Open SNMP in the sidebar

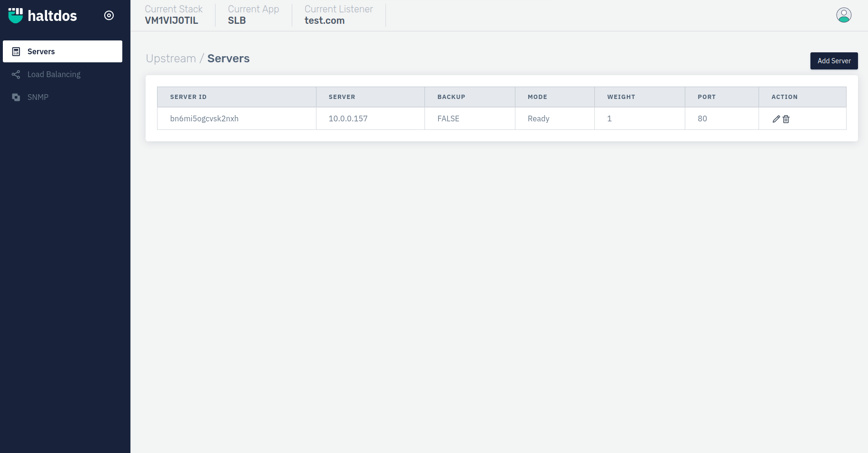[x=62, y=97]
